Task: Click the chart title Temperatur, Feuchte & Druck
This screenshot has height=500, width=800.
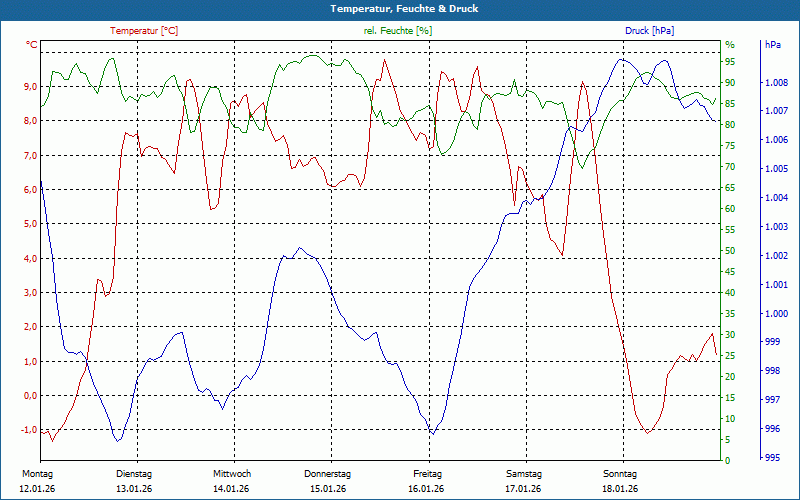Action: pos(400,9)
